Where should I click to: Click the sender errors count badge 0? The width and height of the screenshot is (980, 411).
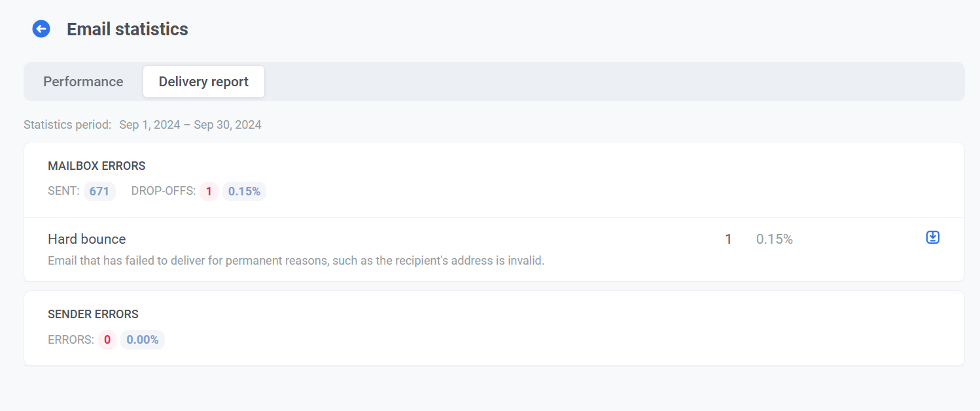107,340
